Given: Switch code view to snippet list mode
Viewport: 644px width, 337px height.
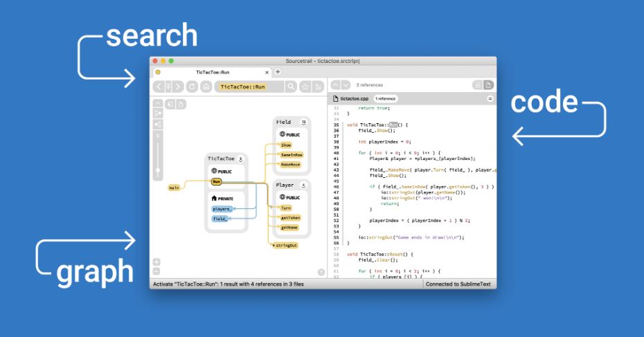Looking at the screenshot, I should click(x=477, y=85).
